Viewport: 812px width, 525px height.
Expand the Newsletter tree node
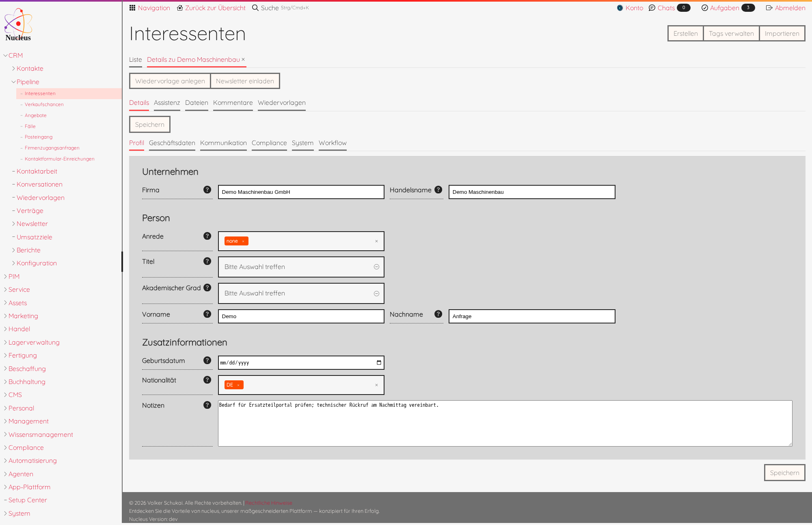pyautogui.click(x=14, y=223)
